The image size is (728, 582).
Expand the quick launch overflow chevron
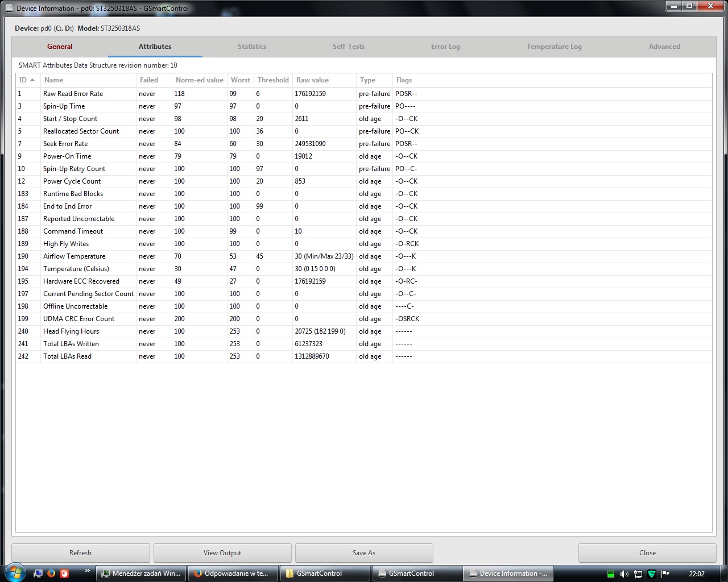tap(87, 570)
